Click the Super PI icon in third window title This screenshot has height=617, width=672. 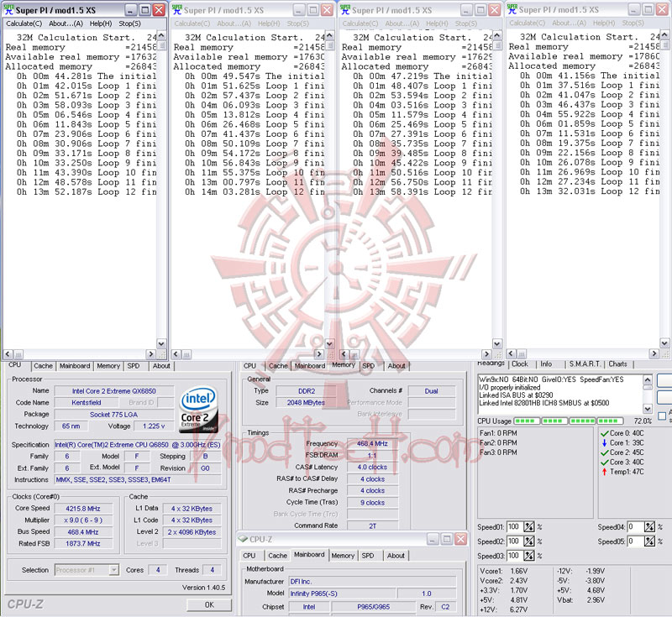point(345,10)
